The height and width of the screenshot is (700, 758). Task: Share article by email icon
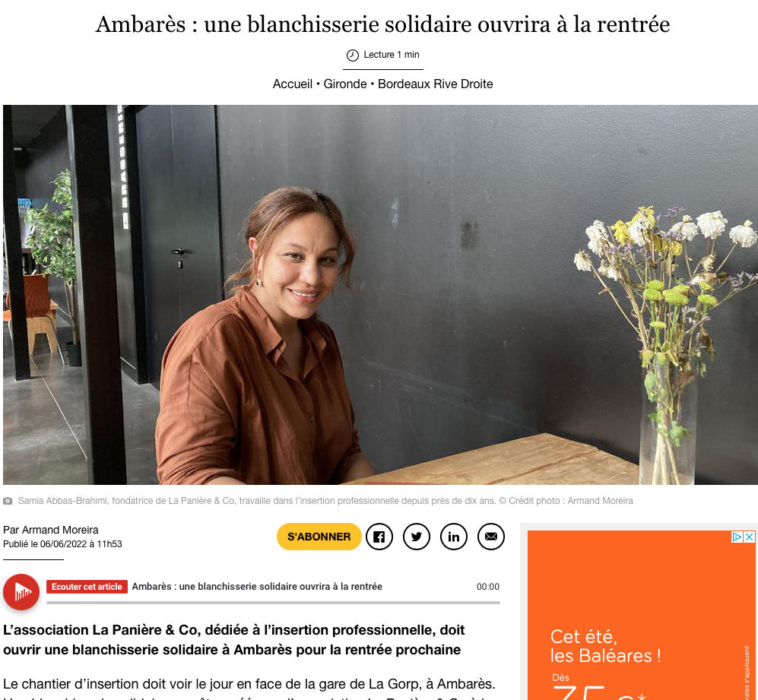pyautogui.click(x=490, y=537)
